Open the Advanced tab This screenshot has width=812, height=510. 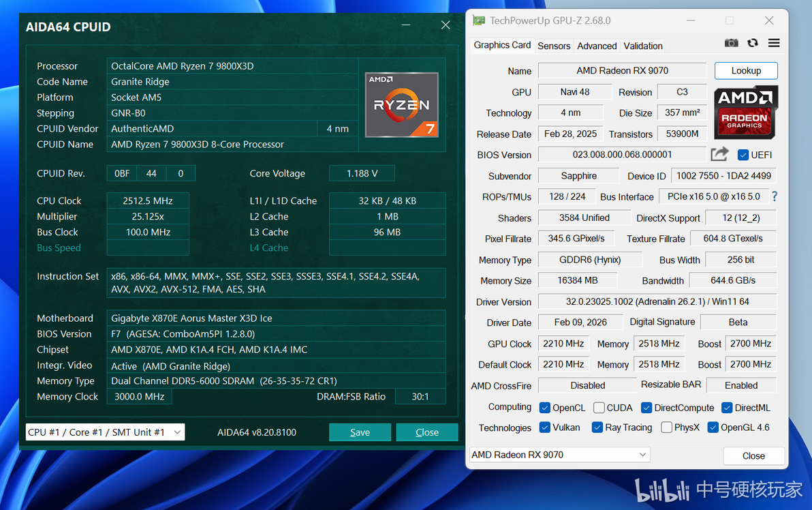pos(597,46)
